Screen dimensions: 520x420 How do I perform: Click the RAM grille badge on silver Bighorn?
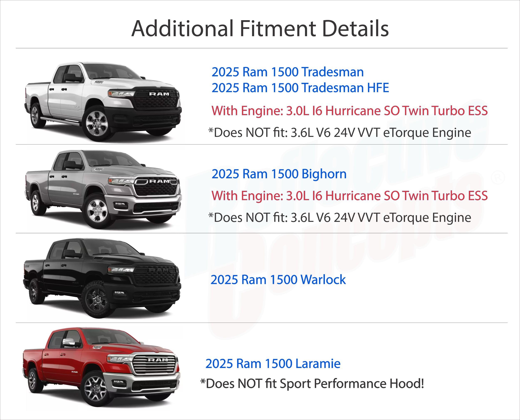coord(159,181)
